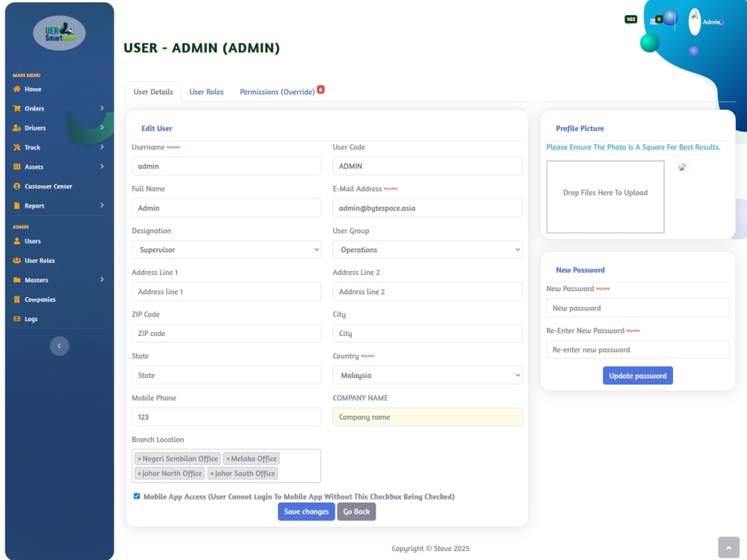Click the Report document icon
This screenshot has height=560, width=747.
point(16,206)
